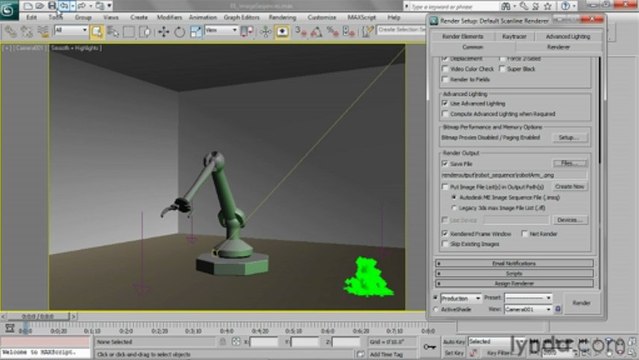The image size is (639, 360).
Task: Activate the Select and Rotate tool
Action: [x=180, y=32]
